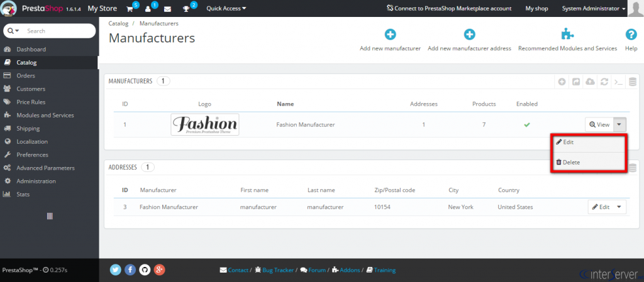This screenshot has width=644, height=282.
Task: Click the Edit button for address ID 3
Action: (x=601, y=207)
